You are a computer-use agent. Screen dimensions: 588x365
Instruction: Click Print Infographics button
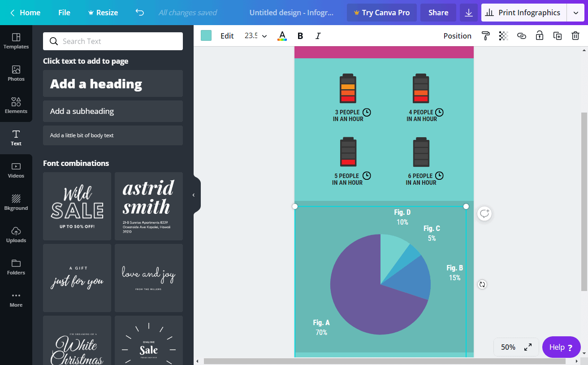point(524,13)
